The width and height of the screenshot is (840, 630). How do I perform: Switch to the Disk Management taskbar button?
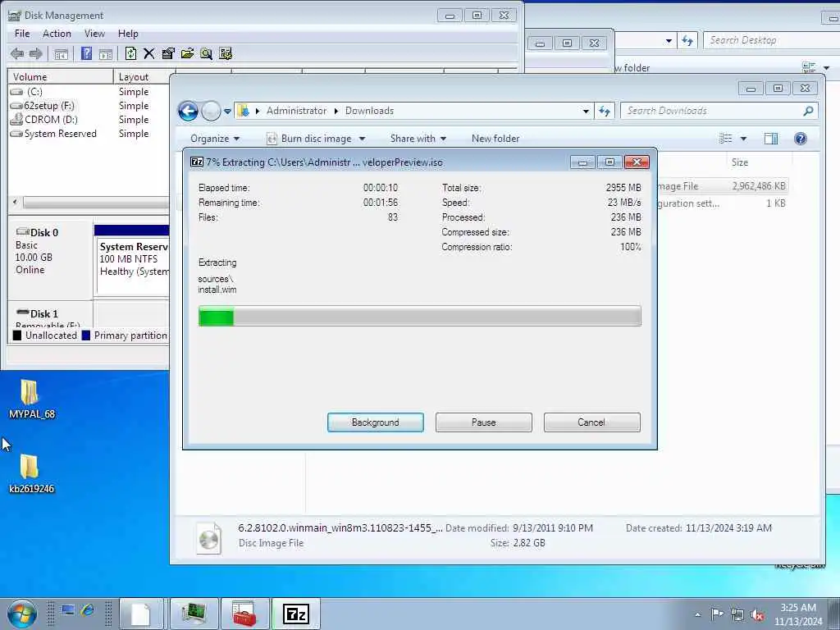(x=194, y=614)
